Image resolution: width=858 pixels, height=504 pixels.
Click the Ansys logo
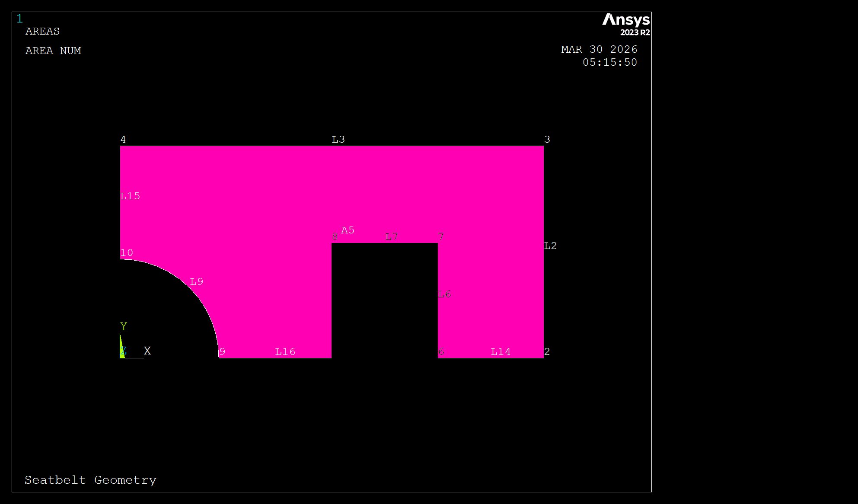625,24
